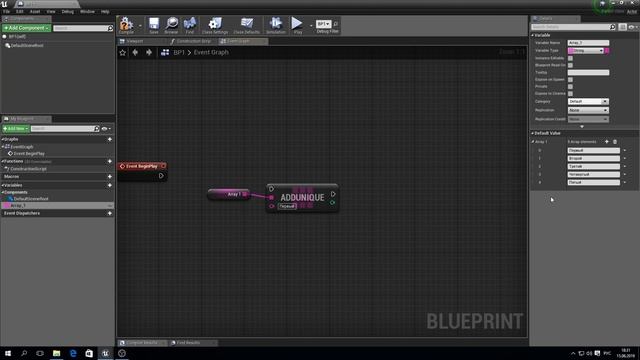The width and height of the screenshot is (640, 360).
Task: Open the Find tool in toolbar
Action: click(190, 25)
